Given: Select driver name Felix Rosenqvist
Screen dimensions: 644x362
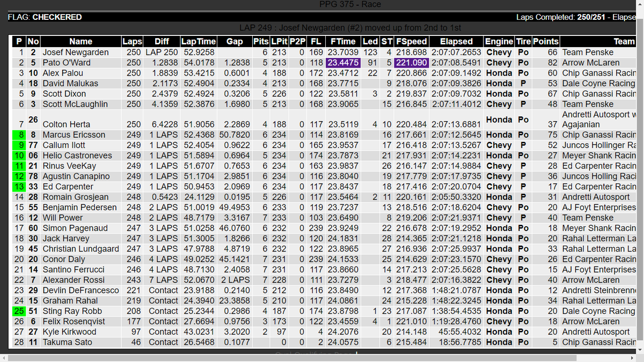Looking at the screenshot, I should point(72,321).
